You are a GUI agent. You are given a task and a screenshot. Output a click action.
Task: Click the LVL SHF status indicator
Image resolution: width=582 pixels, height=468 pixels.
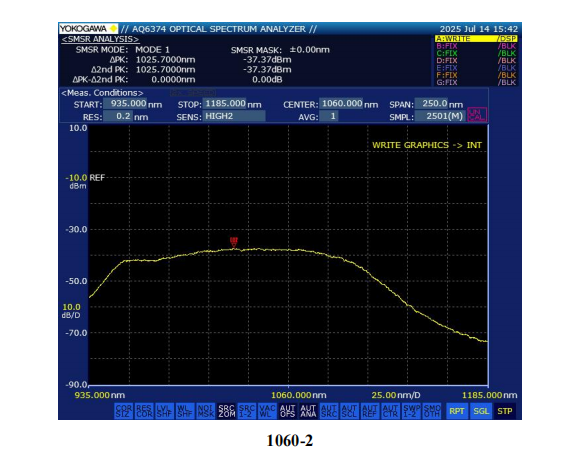164,411
